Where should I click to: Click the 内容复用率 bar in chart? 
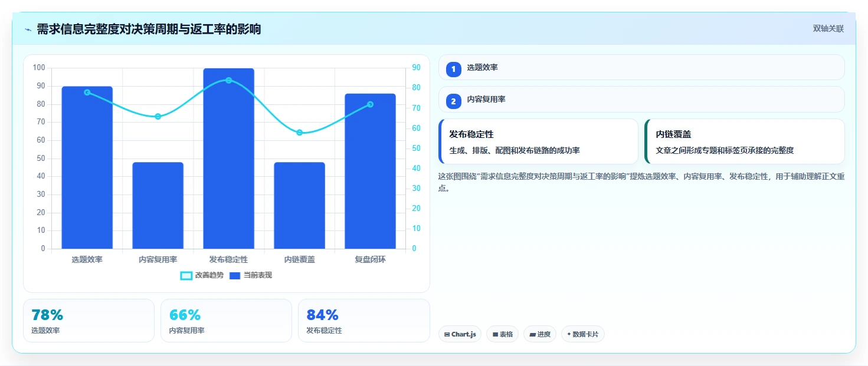[x=158, y=205]
